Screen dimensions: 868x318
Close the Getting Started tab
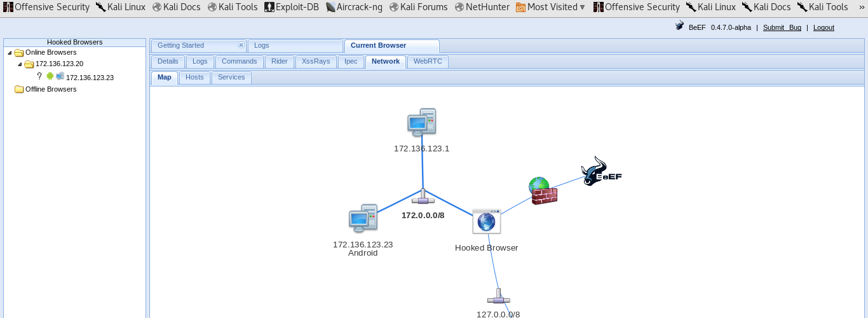[241, 45]
